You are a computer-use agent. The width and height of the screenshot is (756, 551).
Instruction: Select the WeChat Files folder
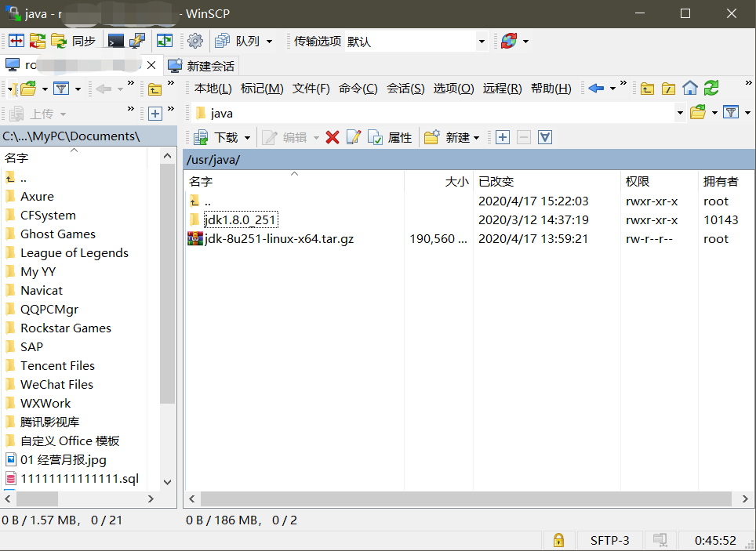tap(57, 384)
